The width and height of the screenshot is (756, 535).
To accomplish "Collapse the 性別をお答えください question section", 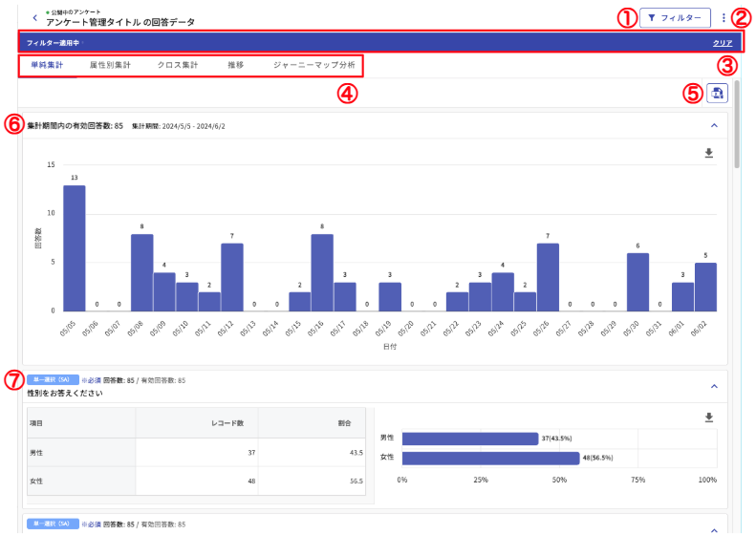I will pyautogui.click(x=713, y=386).
